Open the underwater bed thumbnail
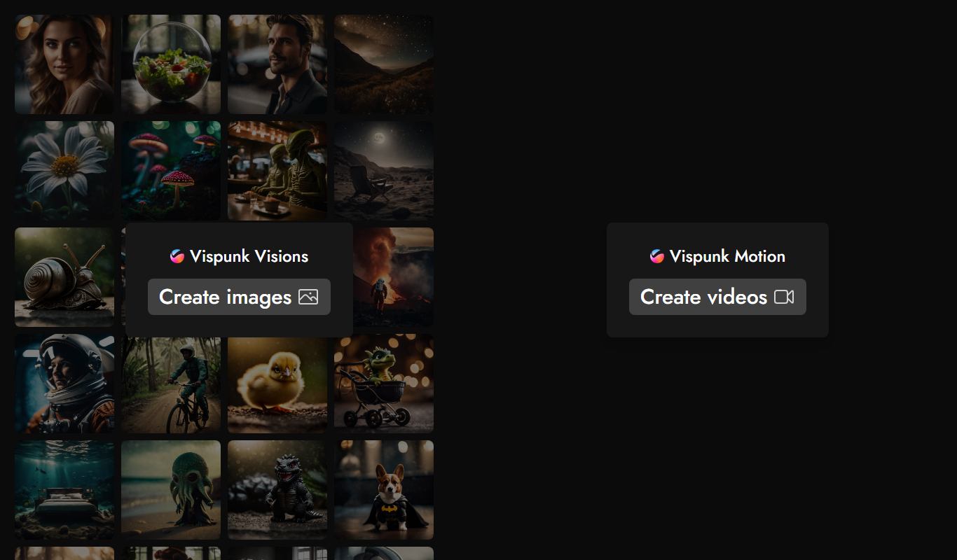Image resolution: width=957 pixels, height=560 pixels. point(64,490)
